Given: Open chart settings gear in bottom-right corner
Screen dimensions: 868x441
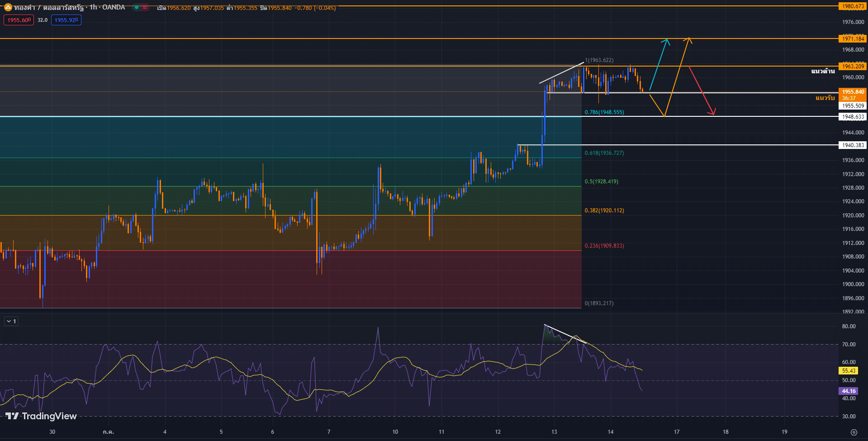Looking at the screenshot, I should coord(854,432).
